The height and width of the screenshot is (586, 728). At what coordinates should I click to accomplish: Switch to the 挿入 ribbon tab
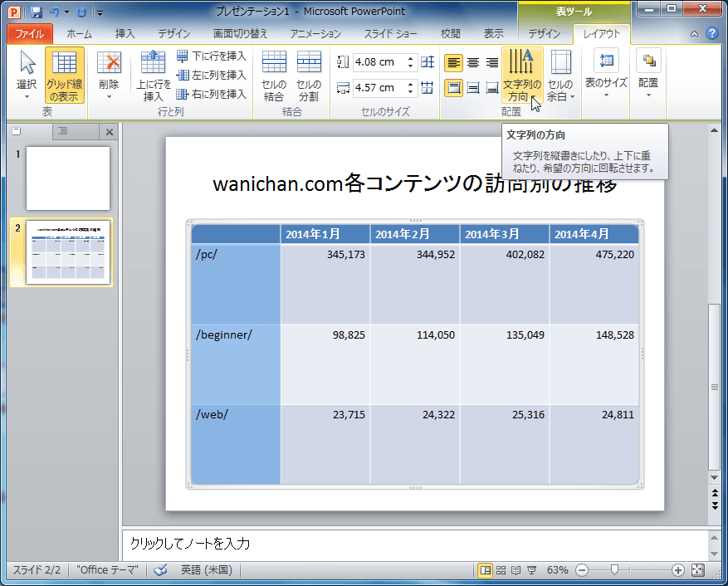click(x=125, y=34)
